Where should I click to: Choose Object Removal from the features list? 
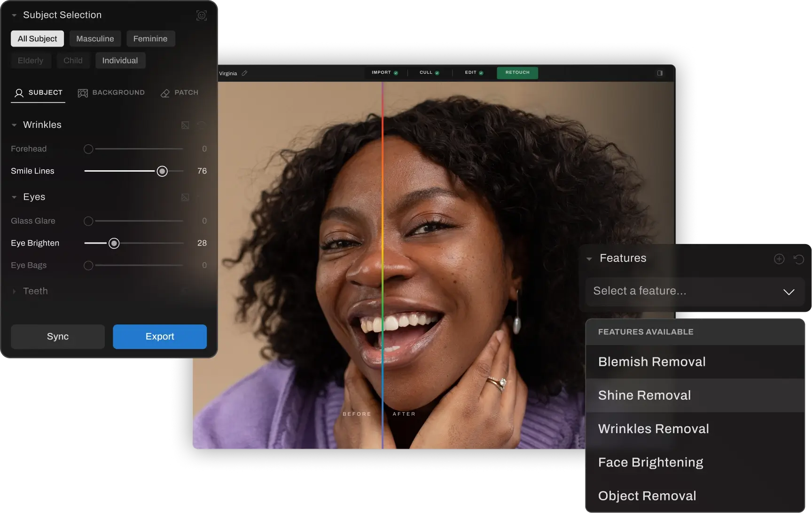pyautogui.click(x=695, y=496)
